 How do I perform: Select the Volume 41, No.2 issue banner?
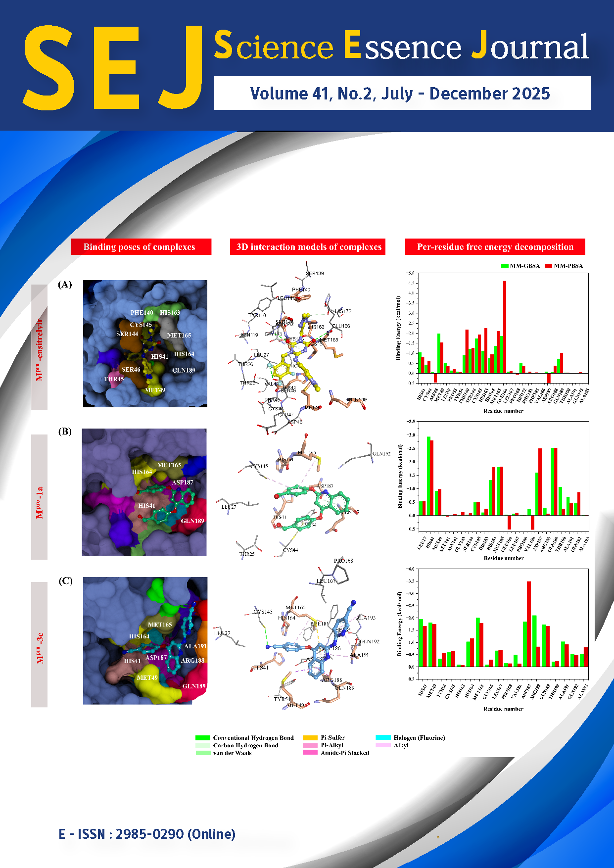402,93
